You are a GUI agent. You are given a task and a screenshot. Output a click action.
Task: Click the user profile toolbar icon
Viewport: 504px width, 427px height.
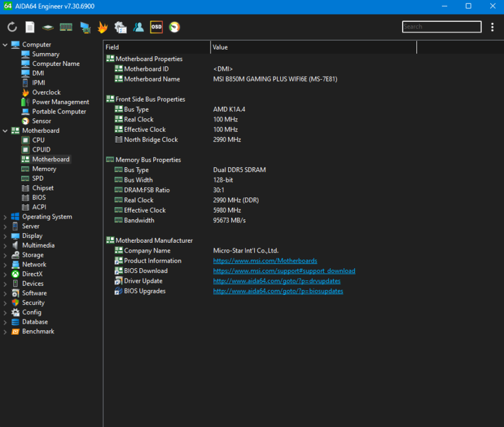[139, 27]
